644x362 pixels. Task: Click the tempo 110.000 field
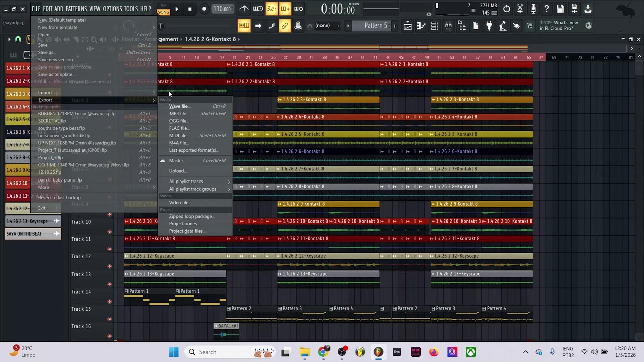click(x=222, y=9)
